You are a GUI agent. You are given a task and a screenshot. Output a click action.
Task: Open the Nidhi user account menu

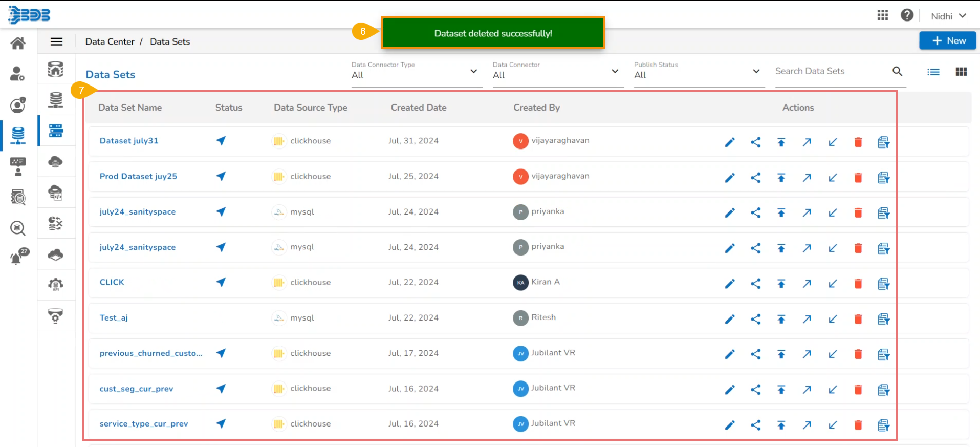click(948, 16)
